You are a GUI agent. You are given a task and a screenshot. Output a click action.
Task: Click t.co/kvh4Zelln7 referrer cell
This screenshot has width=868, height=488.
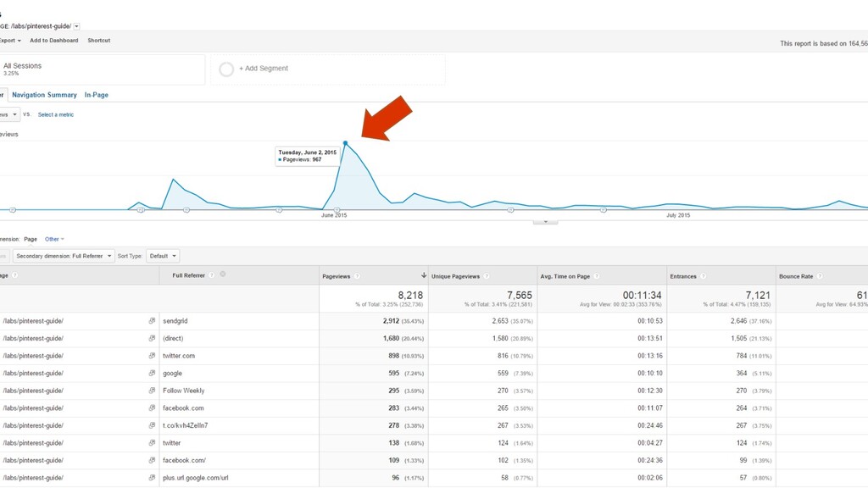pyautogui.click(x=186, y=425)
